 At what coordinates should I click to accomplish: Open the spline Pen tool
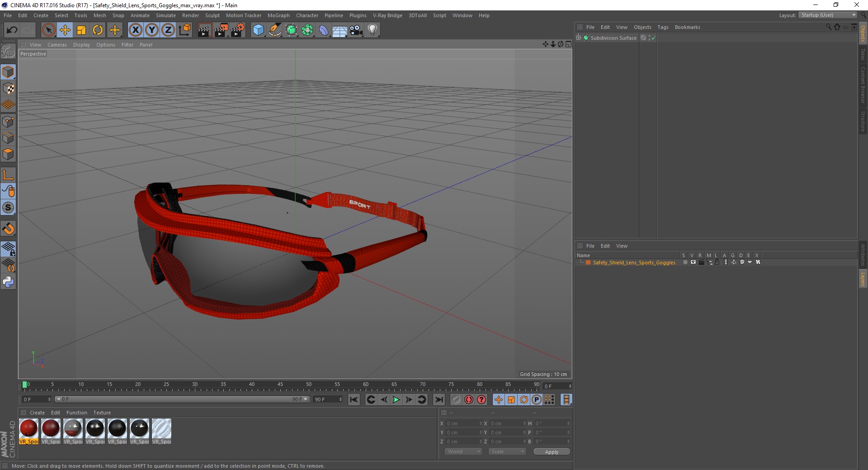[x=275, y=30]
